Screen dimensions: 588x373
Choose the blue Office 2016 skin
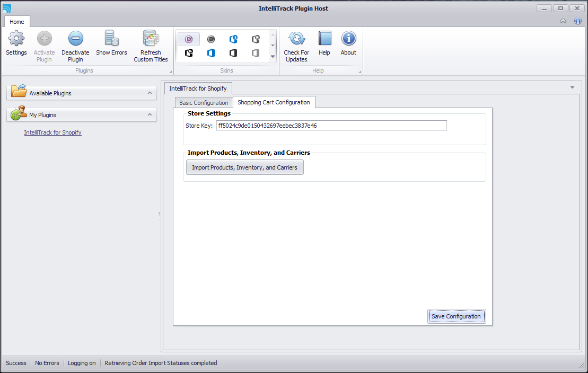tap(233, 39)
